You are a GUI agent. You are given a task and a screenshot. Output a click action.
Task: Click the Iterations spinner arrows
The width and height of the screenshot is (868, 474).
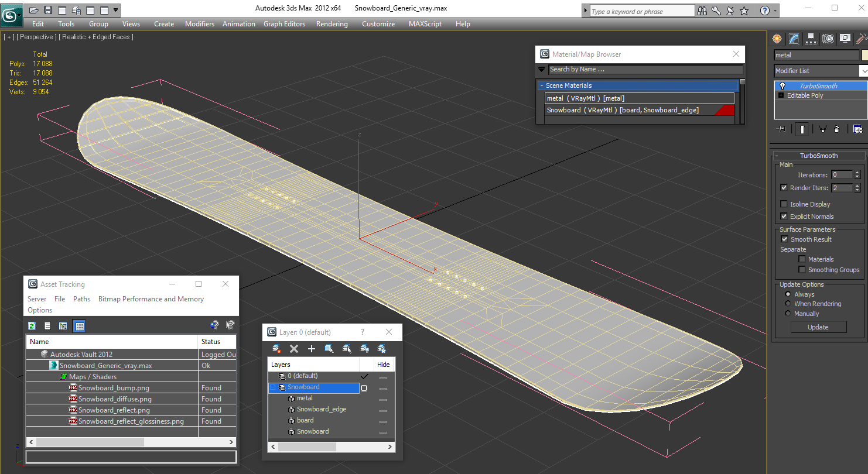pyautogui.click(x=857, y=175)
